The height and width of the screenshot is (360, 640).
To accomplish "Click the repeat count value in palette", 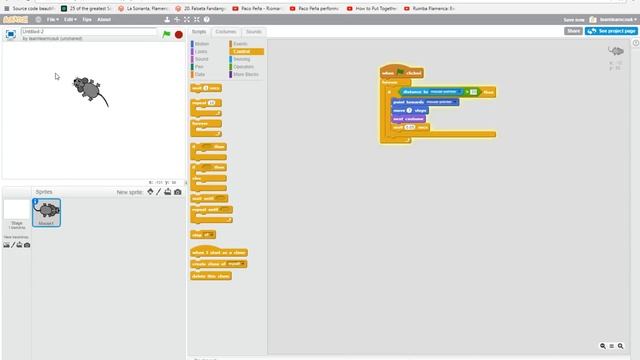I will tap(211, 103).
